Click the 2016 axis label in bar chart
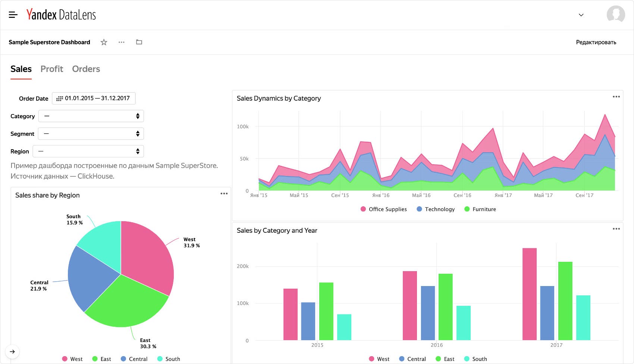 click(x=437, y=345)
